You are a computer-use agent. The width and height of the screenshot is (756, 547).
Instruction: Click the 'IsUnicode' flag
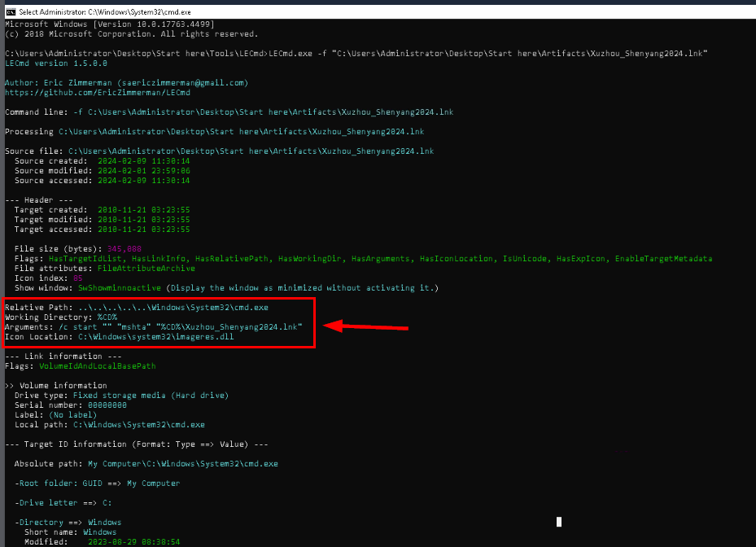click(x=527, y=259)
